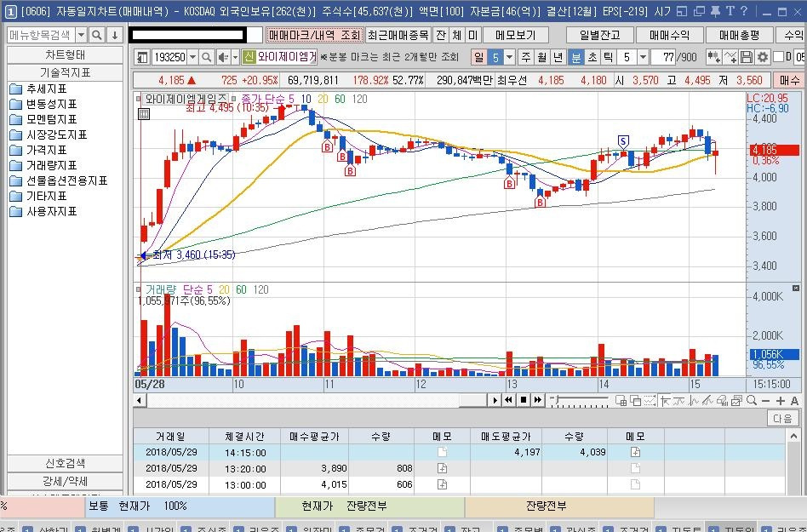Click the horizontal chart scrollbar's left arrow
807x532 pixels.
point(139,400)
